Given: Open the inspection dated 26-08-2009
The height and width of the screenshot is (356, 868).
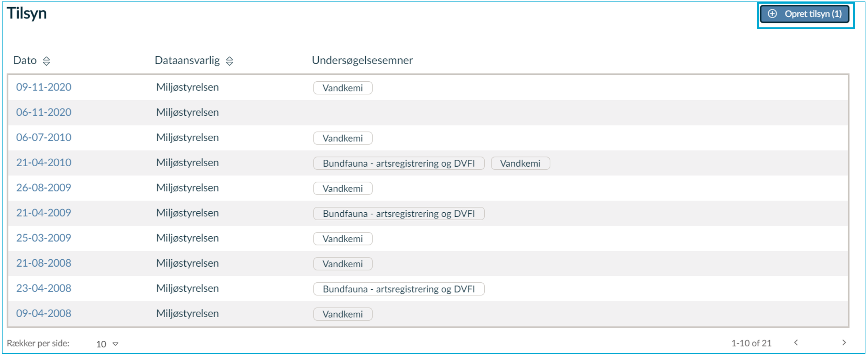Looking at the screenshot, I should (44, 188).
